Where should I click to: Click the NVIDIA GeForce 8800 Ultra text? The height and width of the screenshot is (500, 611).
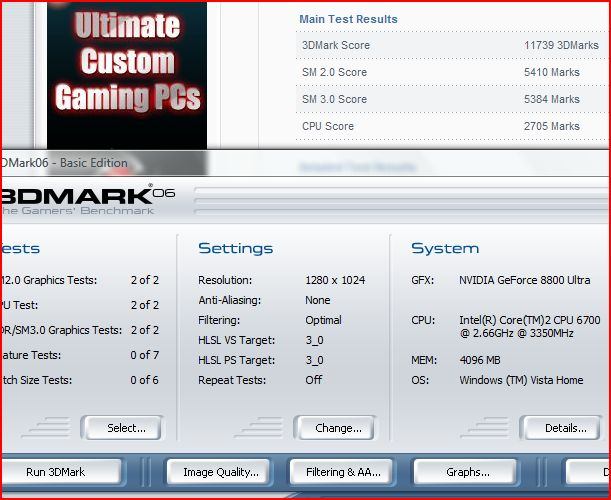click(x=524, y=280)
